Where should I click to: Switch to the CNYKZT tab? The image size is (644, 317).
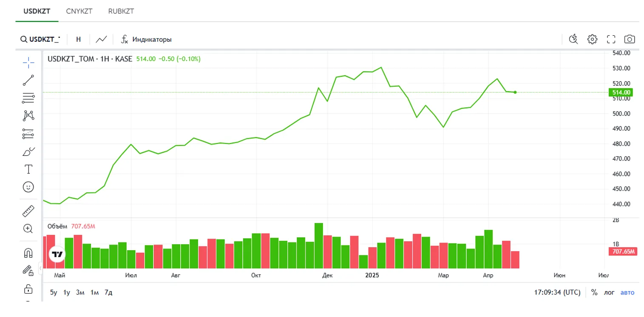(79, 11)
